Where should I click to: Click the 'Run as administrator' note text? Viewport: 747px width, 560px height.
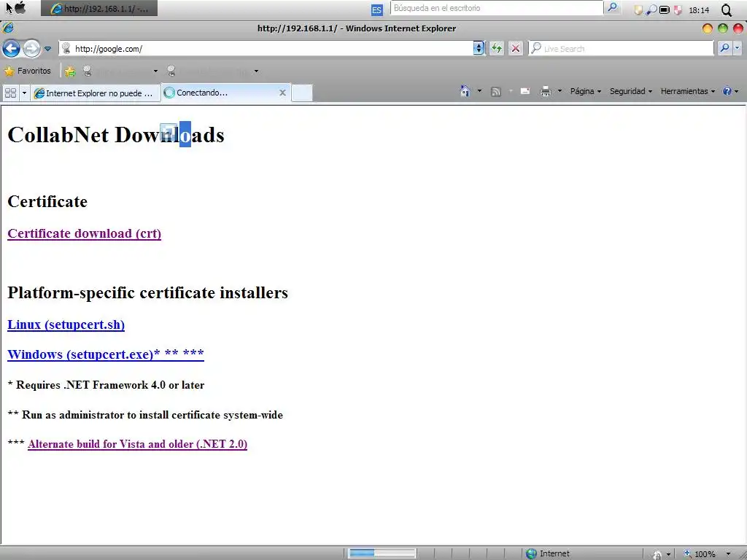(152, 415)
